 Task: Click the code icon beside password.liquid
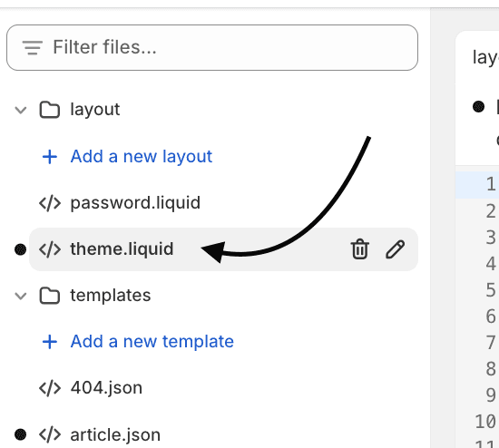50,203
